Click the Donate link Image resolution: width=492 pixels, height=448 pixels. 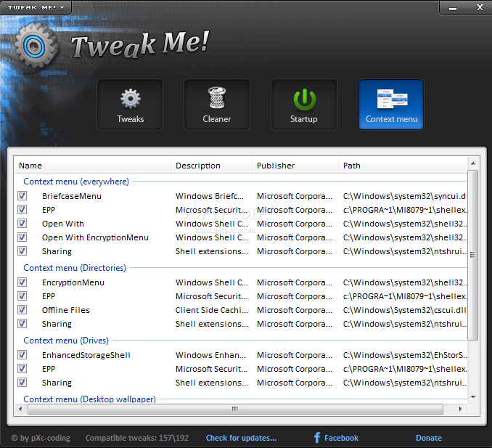(429, 438)
